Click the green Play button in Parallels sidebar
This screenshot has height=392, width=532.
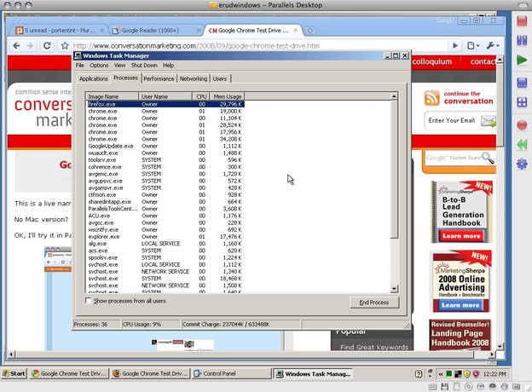pos(522,61)
